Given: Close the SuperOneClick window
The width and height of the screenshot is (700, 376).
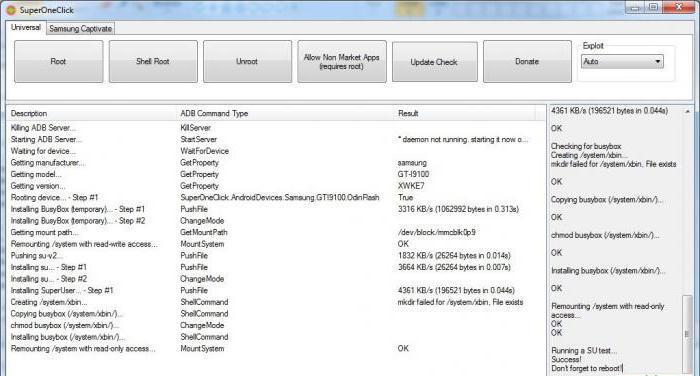Looking at the screenshot, I should [679, 8].
